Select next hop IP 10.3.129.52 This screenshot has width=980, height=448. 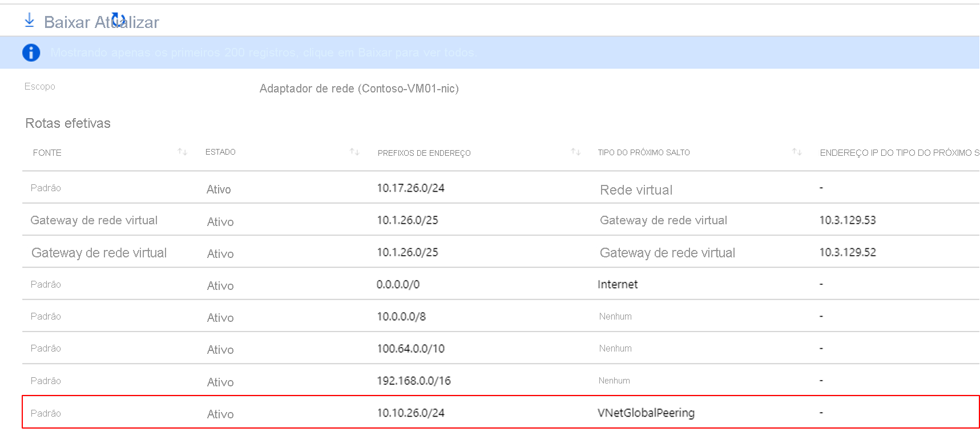click(848, 252)
